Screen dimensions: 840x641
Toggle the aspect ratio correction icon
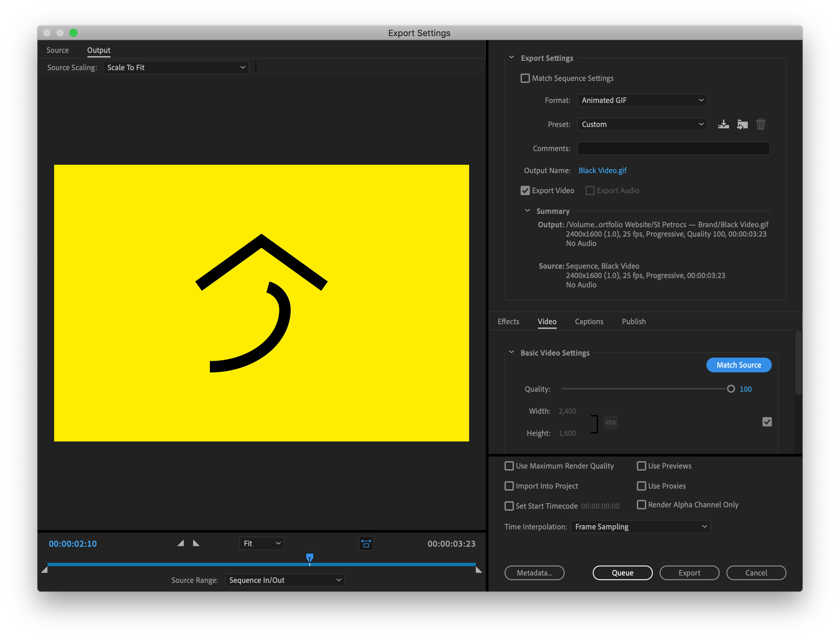pos(366,543)
